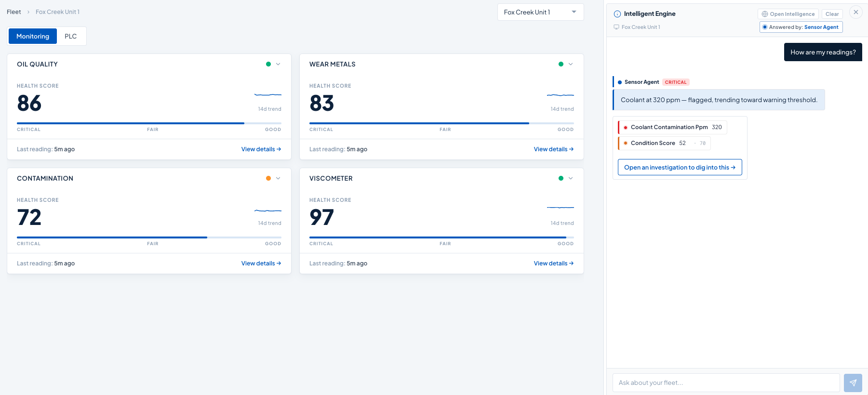
Task: Click the globe icon in Open Intelligence
Action: [765, 14]
